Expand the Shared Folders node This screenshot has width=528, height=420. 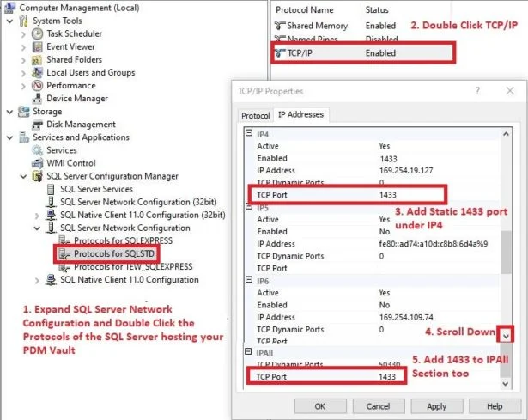click(x=23, y=61)
